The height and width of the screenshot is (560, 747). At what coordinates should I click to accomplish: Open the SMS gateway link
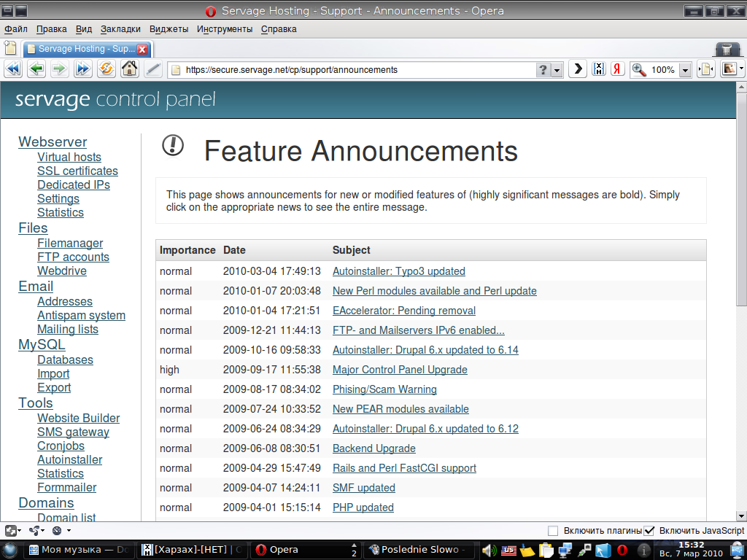pos(74,432)
